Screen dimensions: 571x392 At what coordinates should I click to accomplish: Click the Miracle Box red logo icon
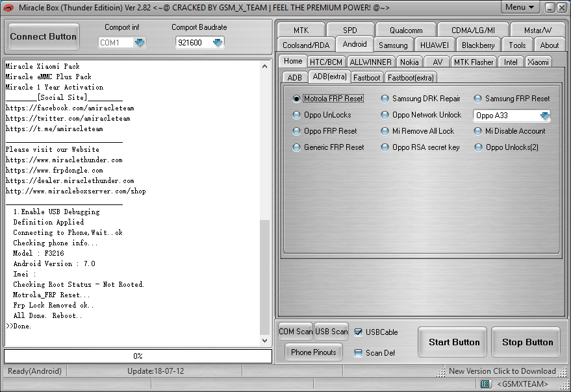point(8,8)
